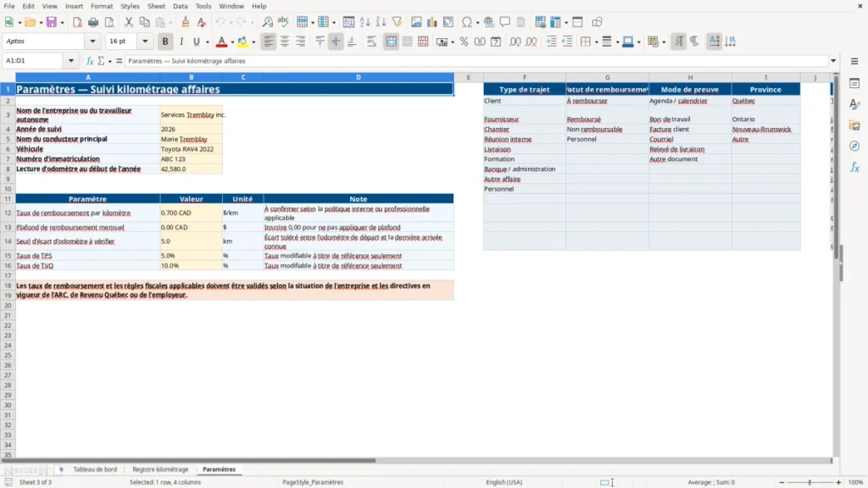Open Find & Replace
The image size is (868, 488).
coord(267,22)
